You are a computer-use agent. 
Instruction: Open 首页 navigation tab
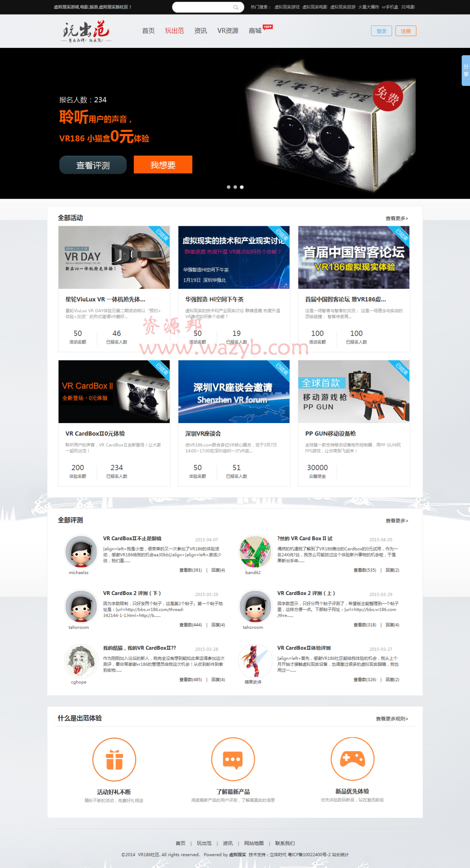tap(148, 31)
